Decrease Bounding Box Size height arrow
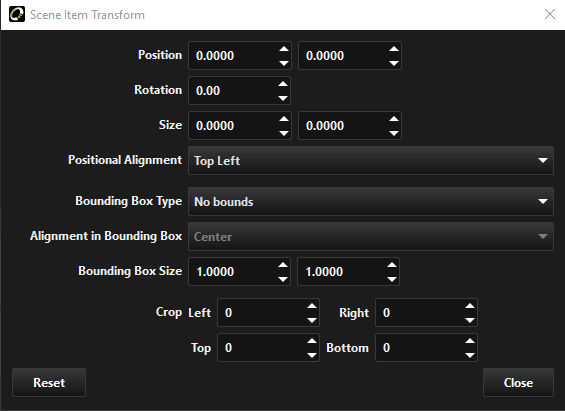565x411 pixels. (x=392, y=279)
